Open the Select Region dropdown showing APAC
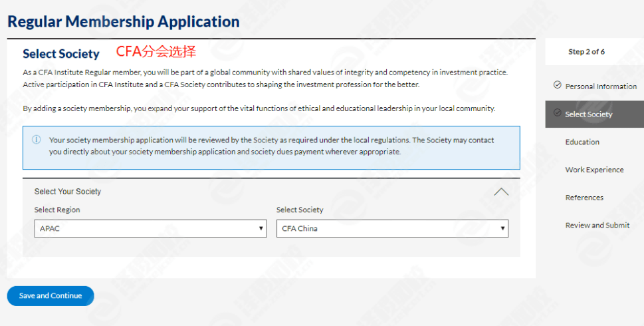This screenshot has height=326, width=644. (x=150, y=229)
